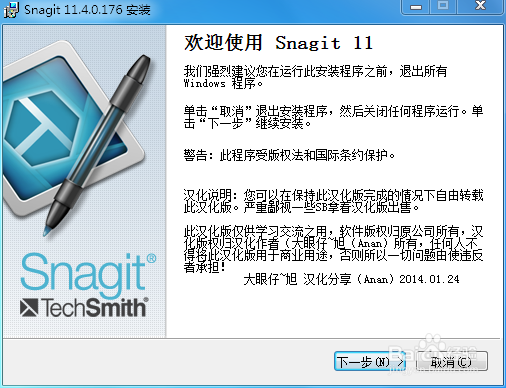This screenshot has height=388, width=506.
Task: Click the disabled maximize button
Action: click(x=443, y=6)
